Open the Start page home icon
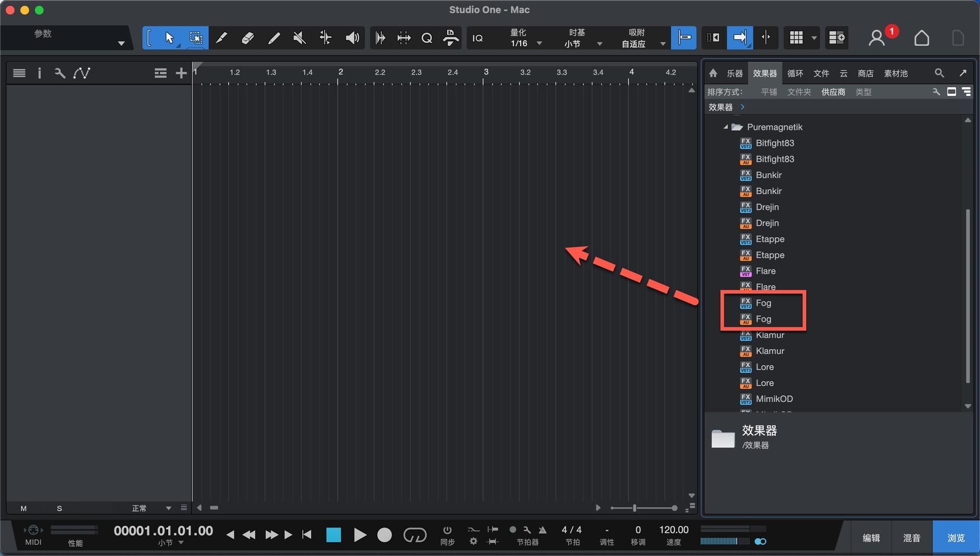The image size is (980, 556). tap(921, 38)
